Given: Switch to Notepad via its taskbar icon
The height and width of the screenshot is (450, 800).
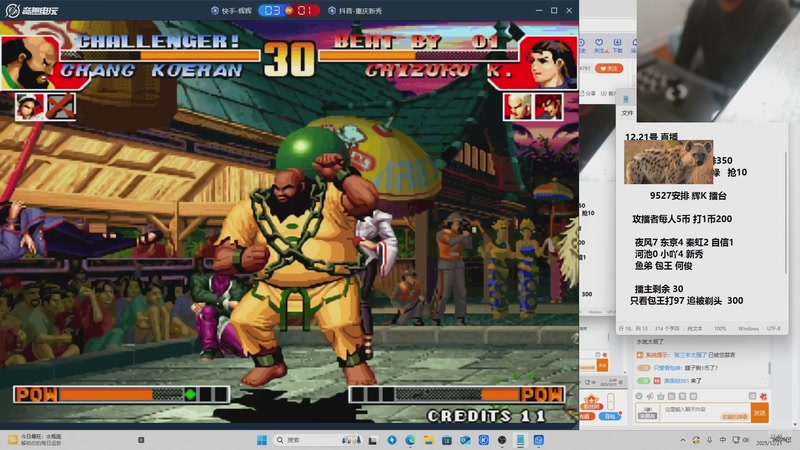Looking at the screenshot, I should pyautogui.click(x=520, y=440).
